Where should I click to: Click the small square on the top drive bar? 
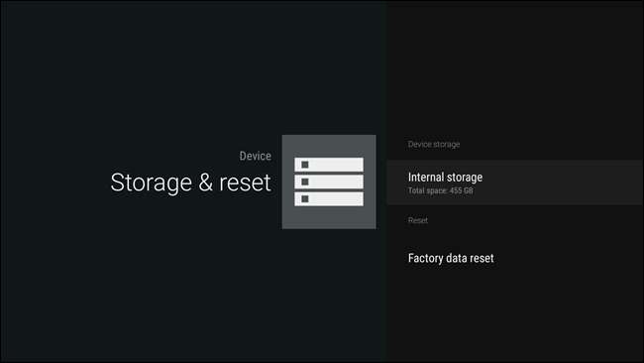tap(305, 165)
